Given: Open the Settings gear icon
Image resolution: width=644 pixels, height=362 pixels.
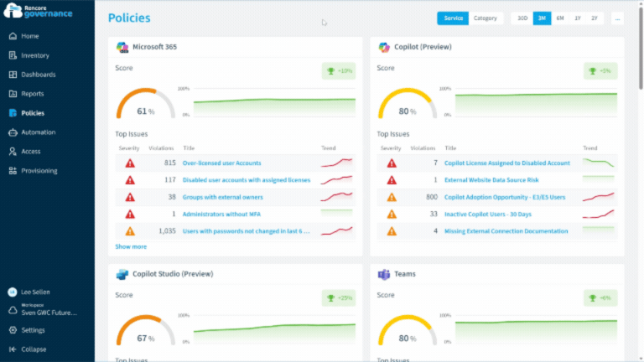Looking at the screenshot, I should click(13, 330).
